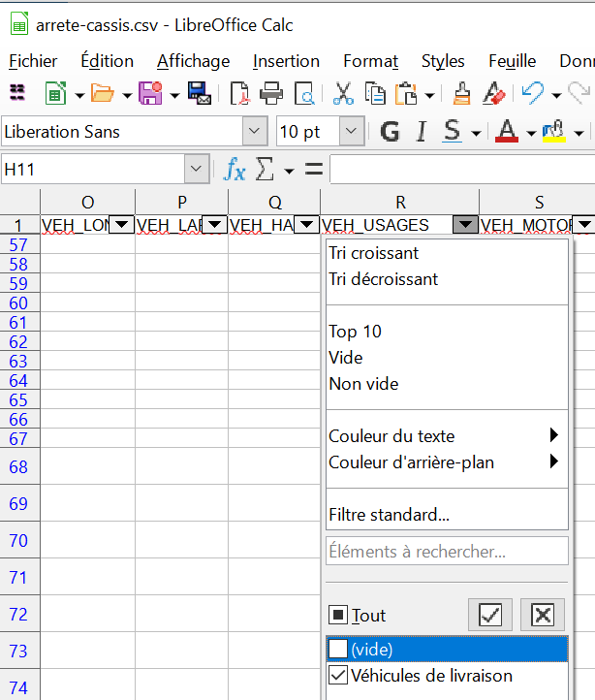Click the red font color swatch

pyautogui.click(x=506, y=131)
